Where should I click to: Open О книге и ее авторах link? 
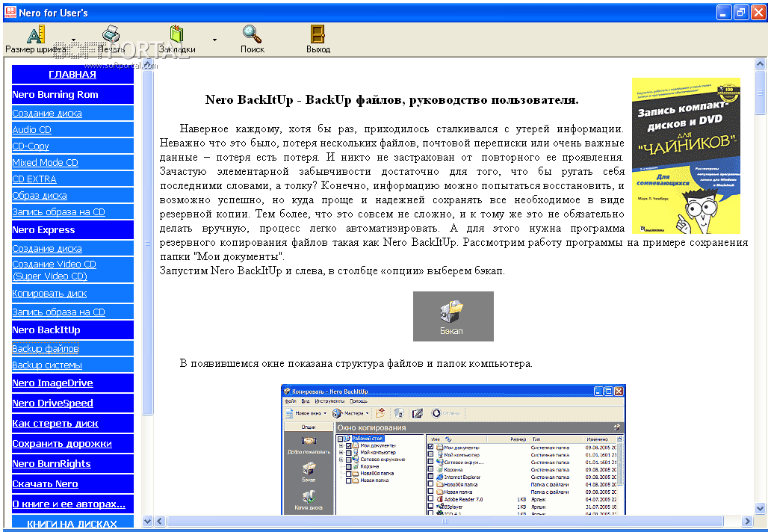69,504
